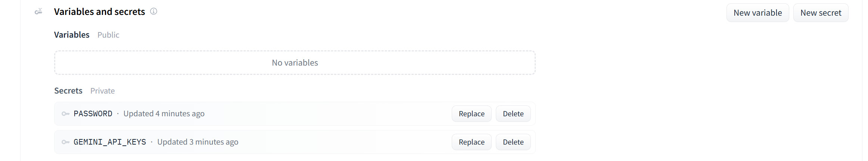Click the Variables subsection label
Viewport: 868px width, 161px height.
coord(72,35)
